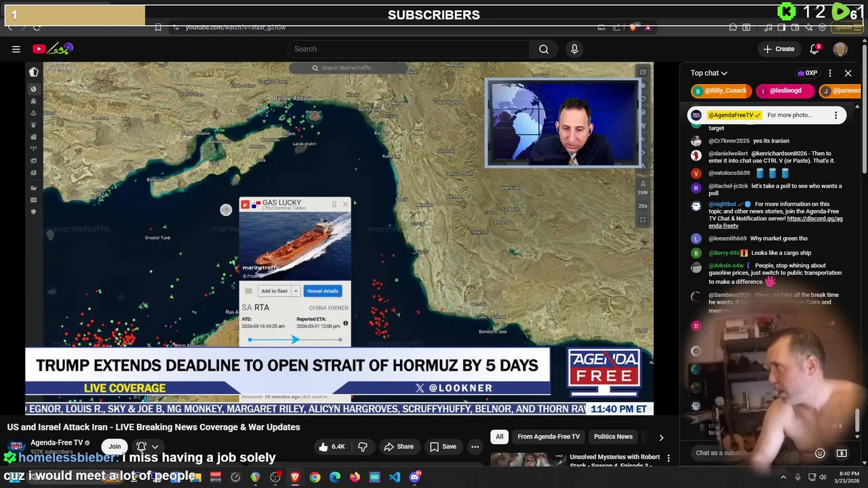Select the From Agenda-Free TV chip
The image size is (868, 488).
(549, 437)
